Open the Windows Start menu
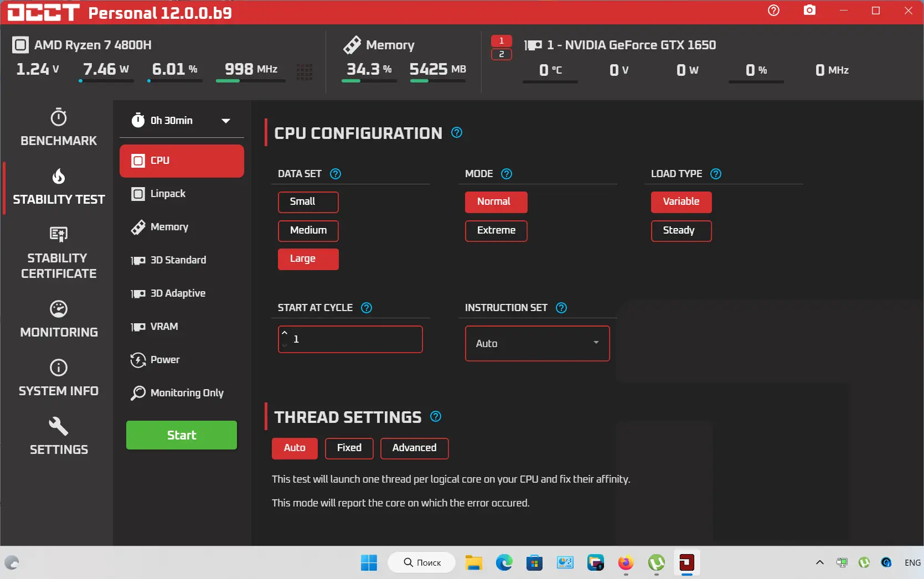The height and width of the screenshot is (579, 924). 369,563
